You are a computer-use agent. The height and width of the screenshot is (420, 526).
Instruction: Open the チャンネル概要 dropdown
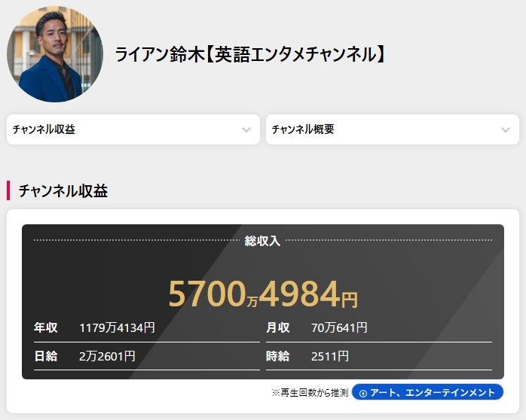pos(392,129)
